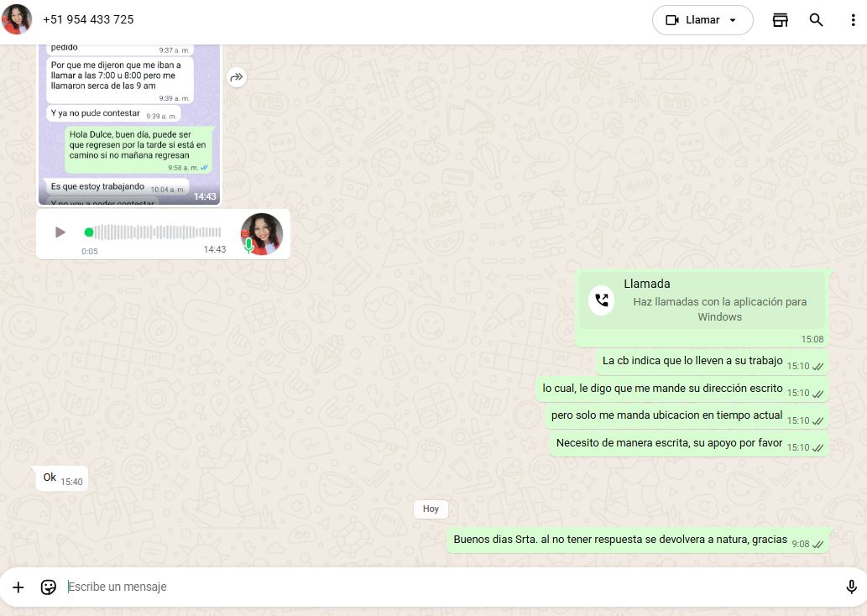
Task: Select the 'Buenos dias Srta.' sent message
Action: 619,540
